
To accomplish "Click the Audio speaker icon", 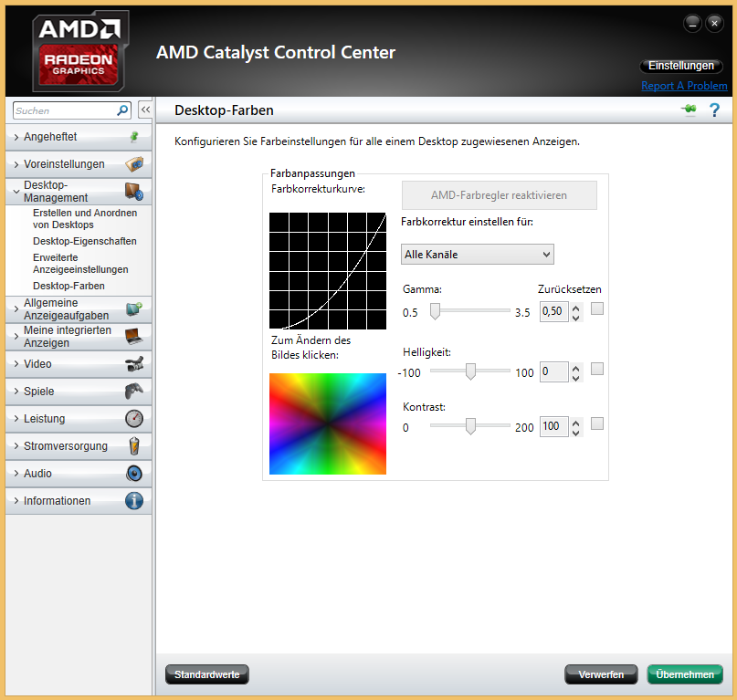I will [x=134, y=473].
